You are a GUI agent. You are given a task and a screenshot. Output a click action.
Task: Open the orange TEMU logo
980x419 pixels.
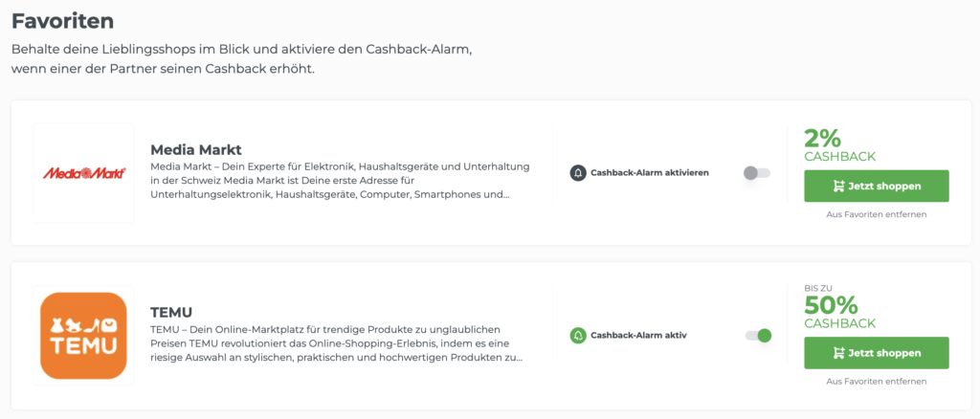coord(84,336)
